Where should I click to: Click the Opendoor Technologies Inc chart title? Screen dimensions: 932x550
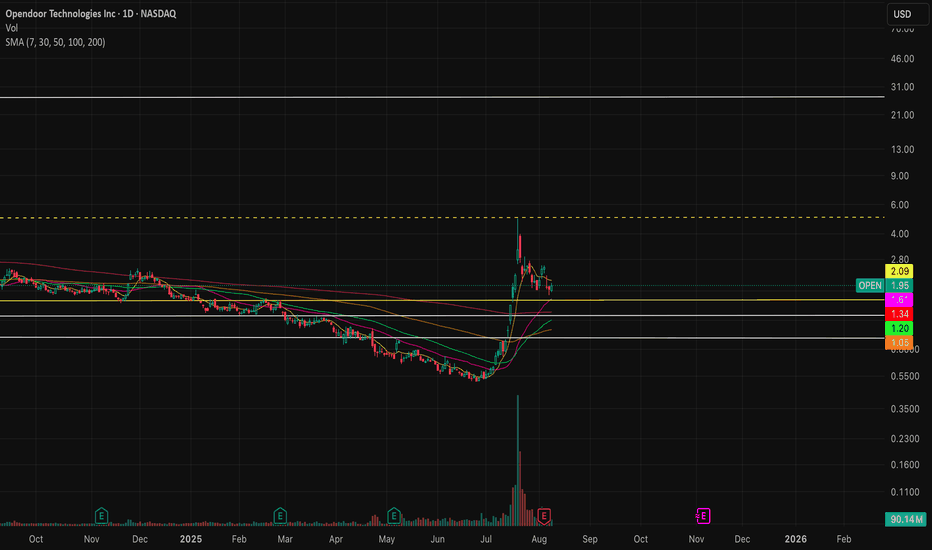pyautogui.click(x=91, y=14)
